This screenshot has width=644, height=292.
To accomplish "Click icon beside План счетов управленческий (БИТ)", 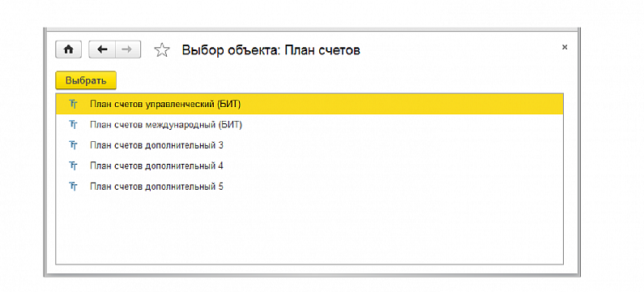I will click(73, 104).
